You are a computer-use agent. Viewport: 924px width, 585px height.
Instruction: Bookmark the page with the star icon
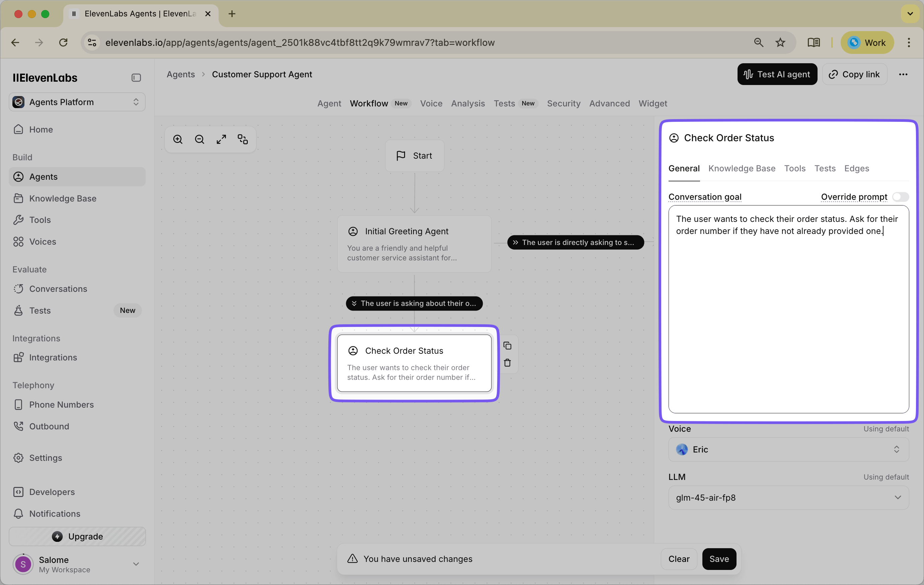click(x=780, y=43)
